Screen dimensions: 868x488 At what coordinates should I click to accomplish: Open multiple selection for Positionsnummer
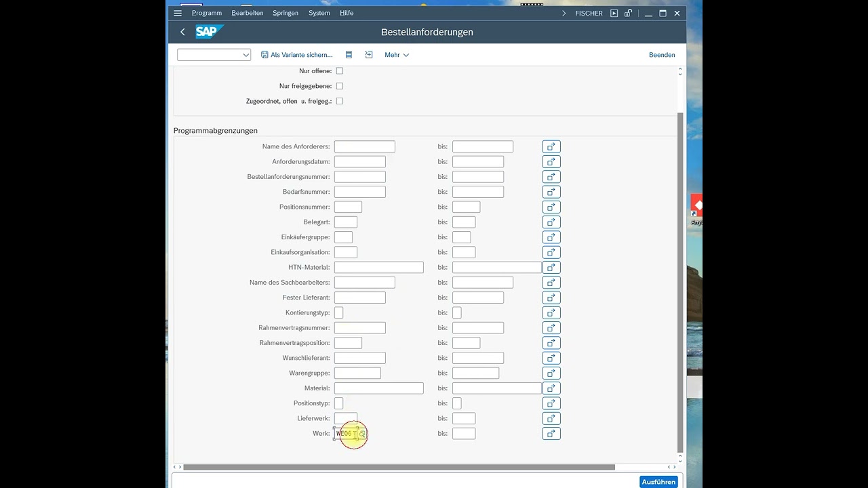pos(551,207)
